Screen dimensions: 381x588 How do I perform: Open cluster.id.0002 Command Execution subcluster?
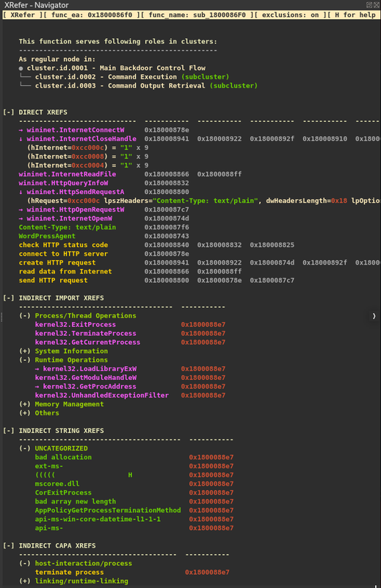coord(132,77)
